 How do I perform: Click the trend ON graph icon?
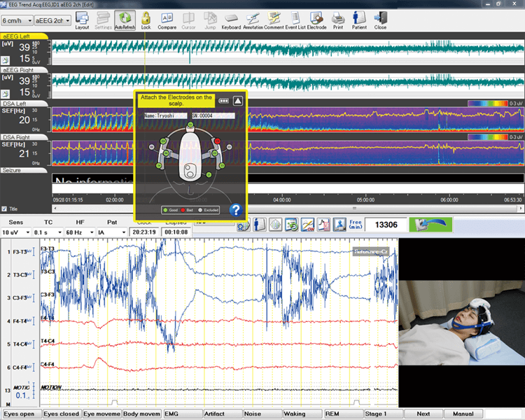(x=307, y=225)
